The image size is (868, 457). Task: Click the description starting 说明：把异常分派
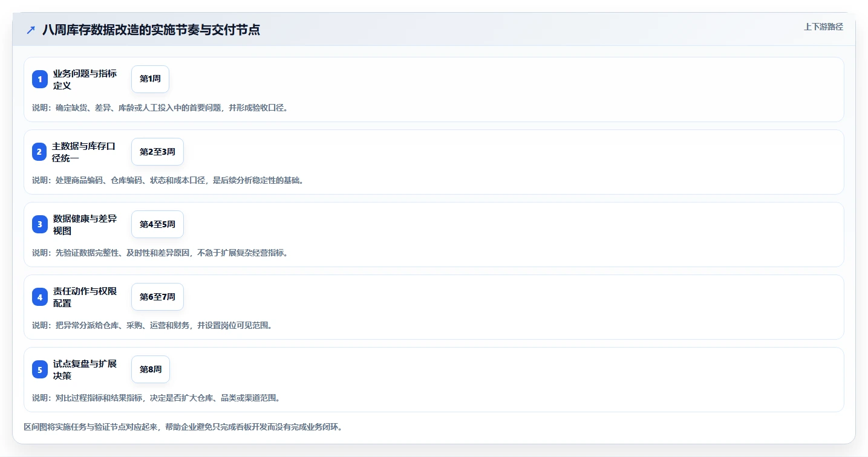pos(152,325)
